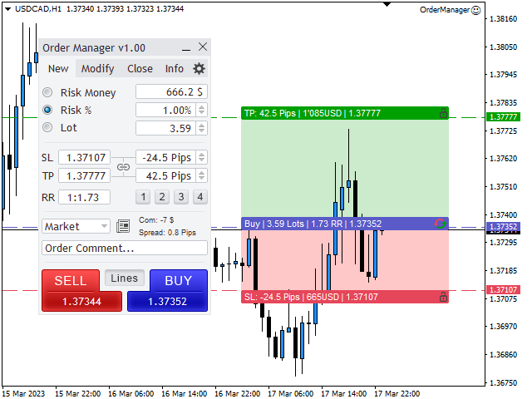Toggle the Lines button
The image size is (532, 399).
[x=124, y=278]
